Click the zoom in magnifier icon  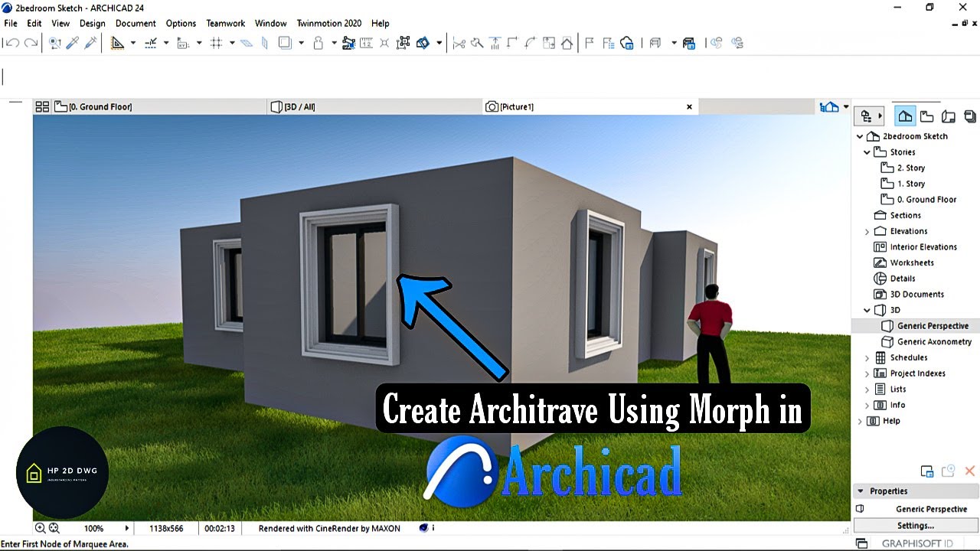pyautogui.click(x=40, y=528)
